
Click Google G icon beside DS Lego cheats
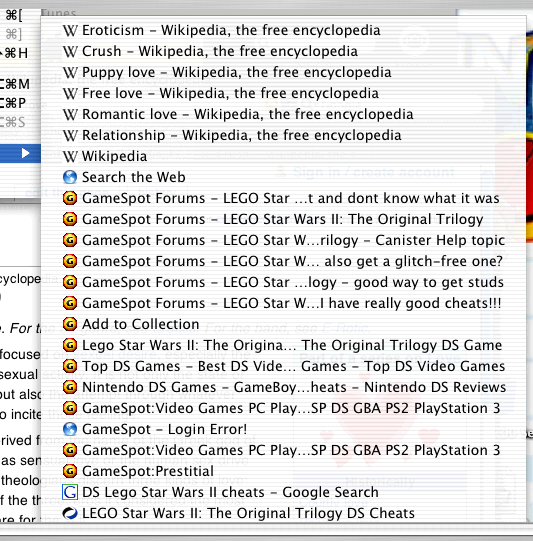pos(70,492)
